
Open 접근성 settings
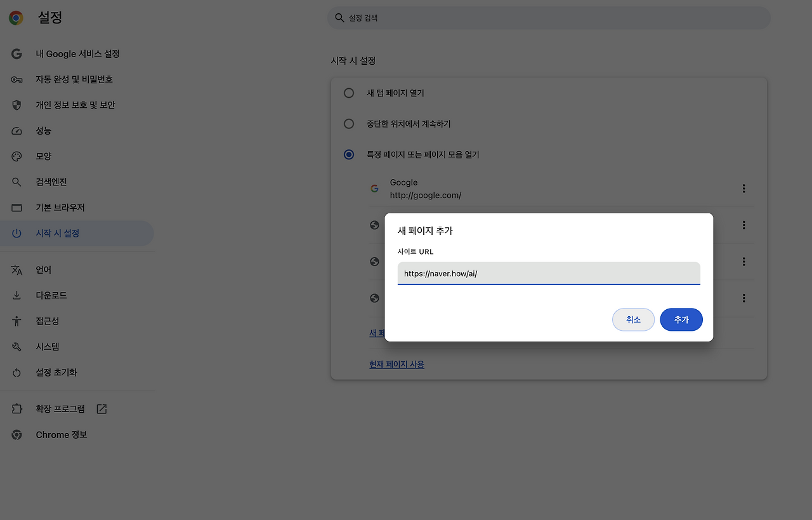tap(77, 321)
